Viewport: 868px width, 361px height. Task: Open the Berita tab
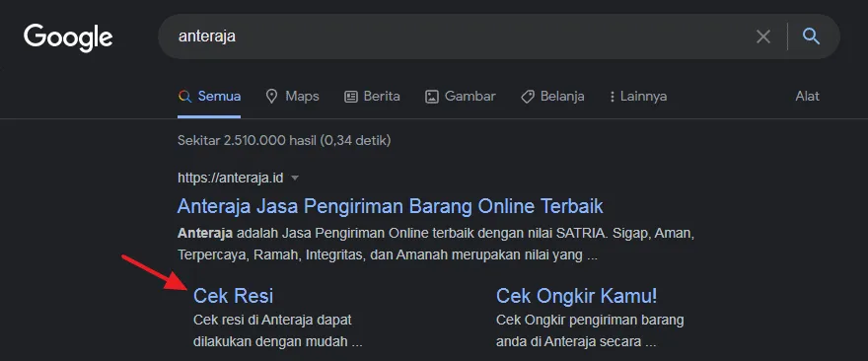coord(372,97)
